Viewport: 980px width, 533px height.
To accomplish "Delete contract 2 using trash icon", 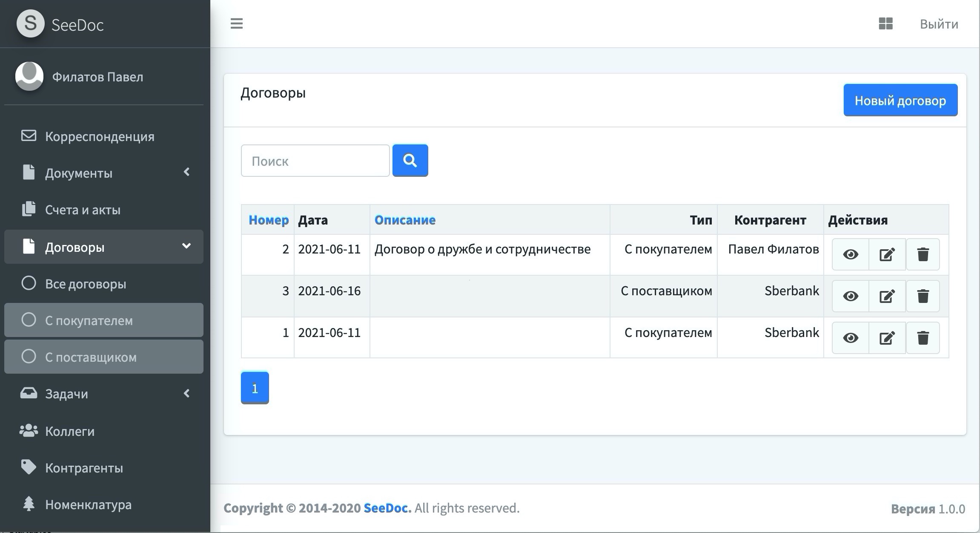I will 923,254.
